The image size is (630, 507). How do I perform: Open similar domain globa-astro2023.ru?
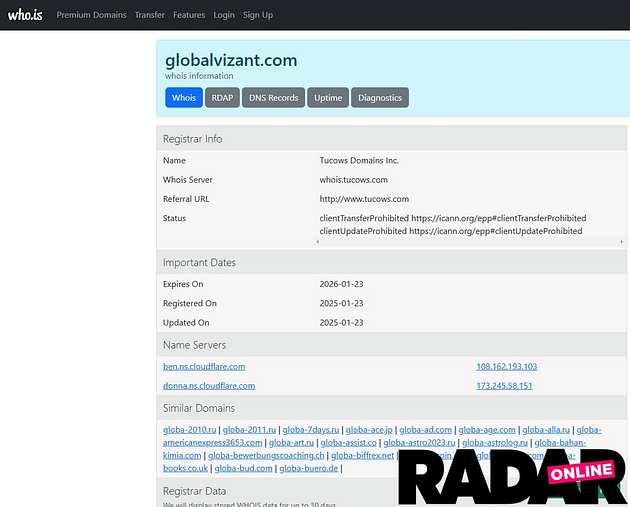[x=419, y=442]
